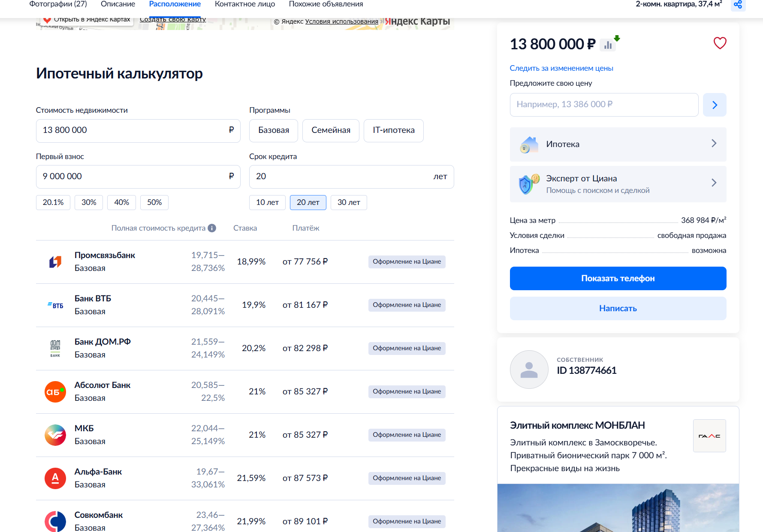Select the Базовая mortgage program
Screen dimensions: 763x532
point(274,130)
